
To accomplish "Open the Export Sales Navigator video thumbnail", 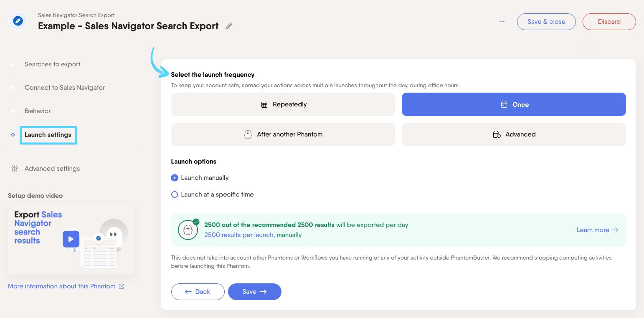I will point(71,239).
